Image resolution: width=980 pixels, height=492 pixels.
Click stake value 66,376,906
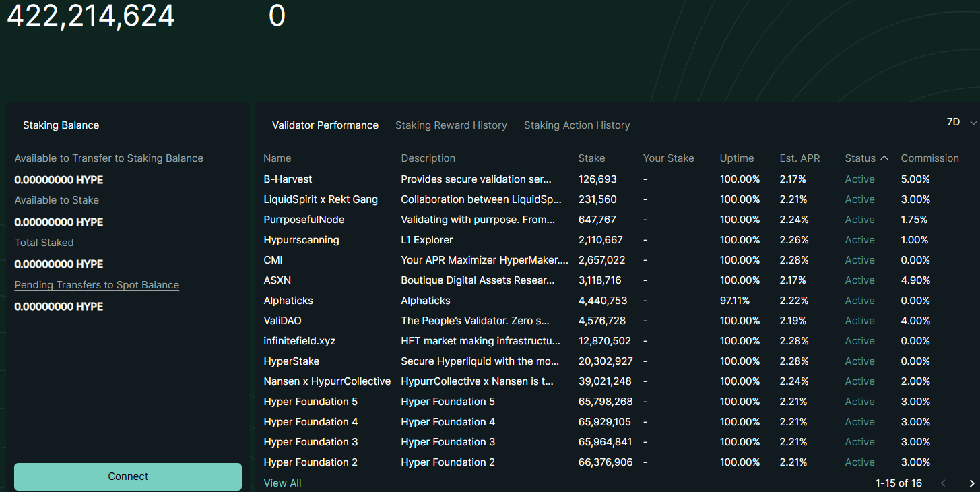click(606, 462)
